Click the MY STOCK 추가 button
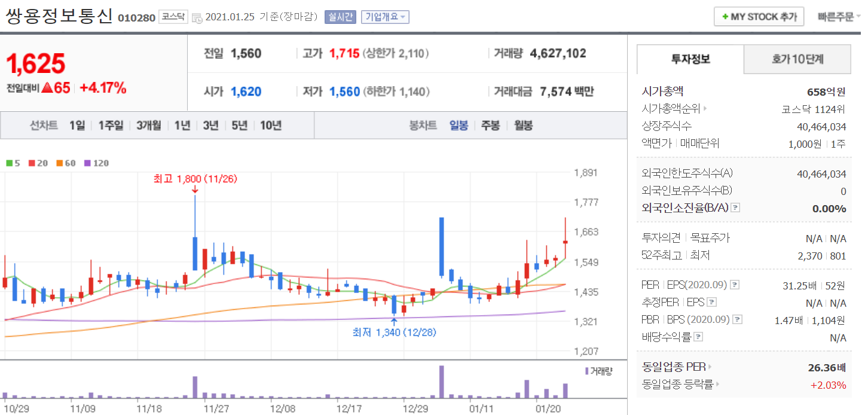This screenshot has height=415, width=868. click(759, 17)
